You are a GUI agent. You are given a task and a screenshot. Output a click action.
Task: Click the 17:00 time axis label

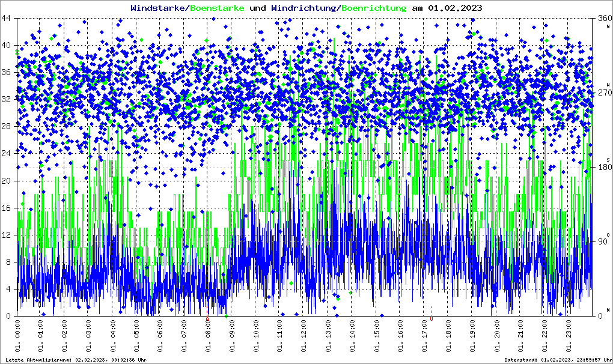424,336
